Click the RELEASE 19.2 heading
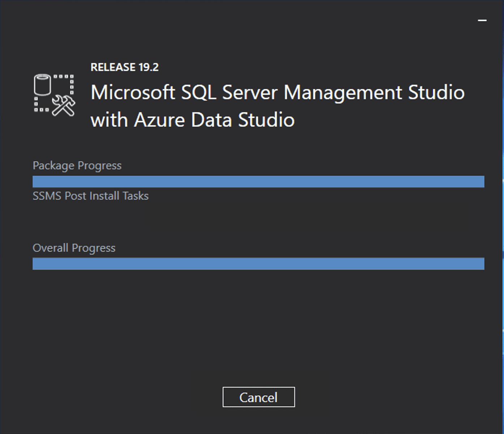 click(124, 67)
